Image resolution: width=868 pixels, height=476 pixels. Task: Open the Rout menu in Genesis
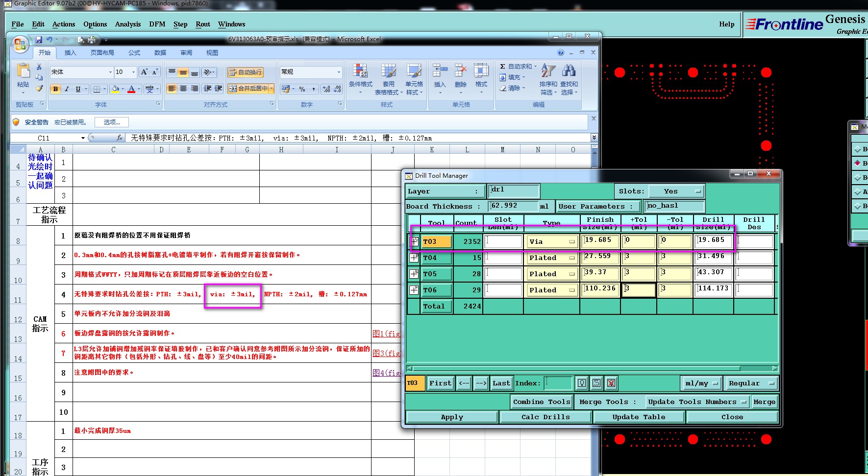(x=203, y=24)
